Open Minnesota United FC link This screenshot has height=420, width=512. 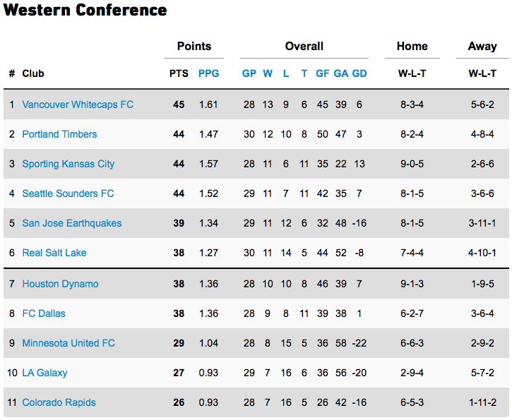click(69, 343)
